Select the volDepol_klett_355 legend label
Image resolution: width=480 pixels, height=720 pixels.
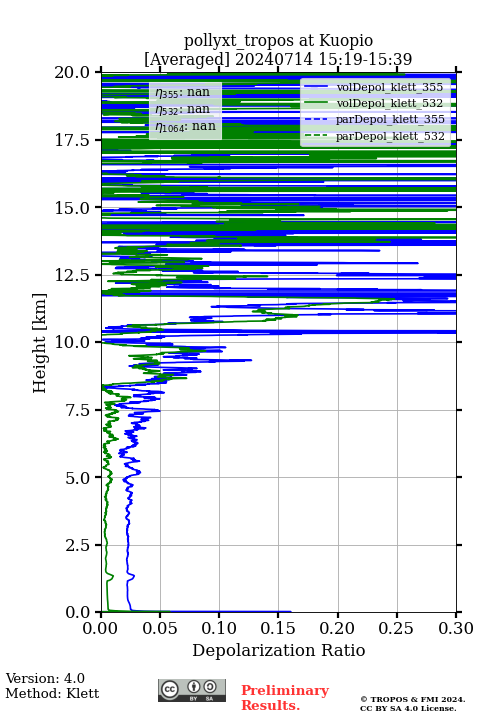(390, 87)
